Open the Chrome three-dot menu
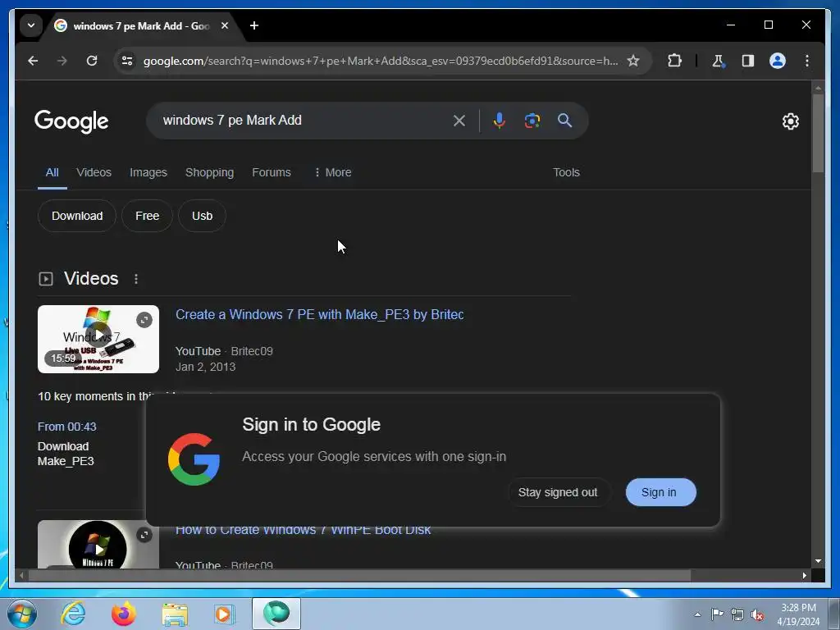Screen dimensions: 840x630 click(x=807, y=61)
